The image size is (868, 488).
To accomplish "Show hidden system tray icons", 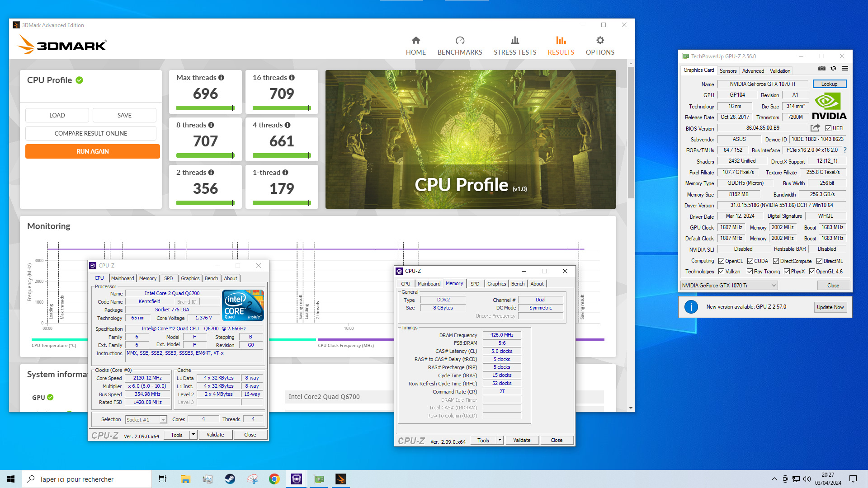I will [774, 479].
